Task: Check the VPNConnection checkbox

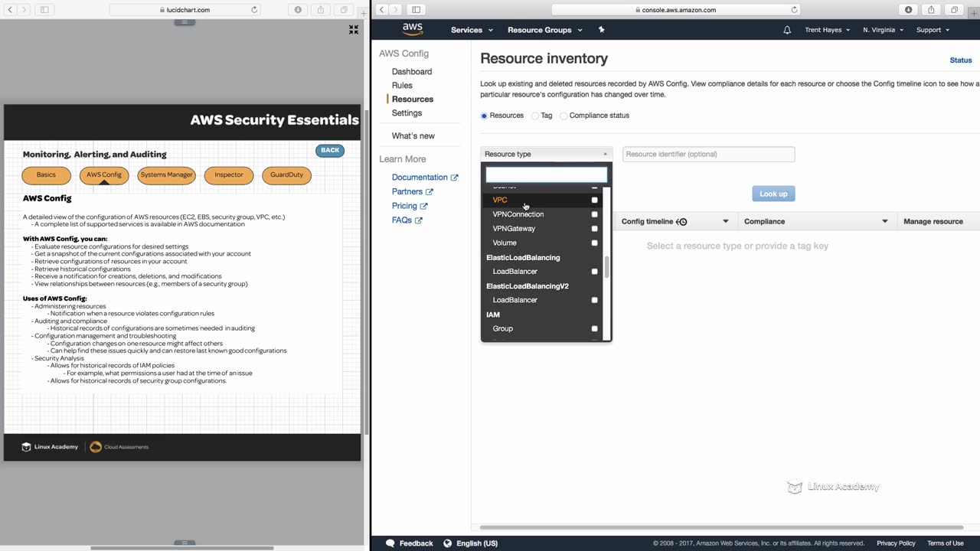Action: pos(594,214)
